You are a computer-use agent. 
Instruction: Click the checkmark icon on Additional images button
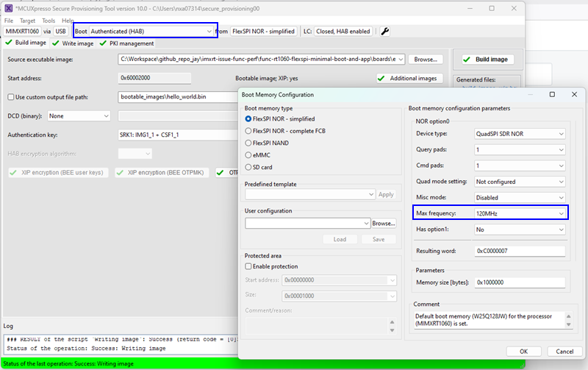click(382, 78)
